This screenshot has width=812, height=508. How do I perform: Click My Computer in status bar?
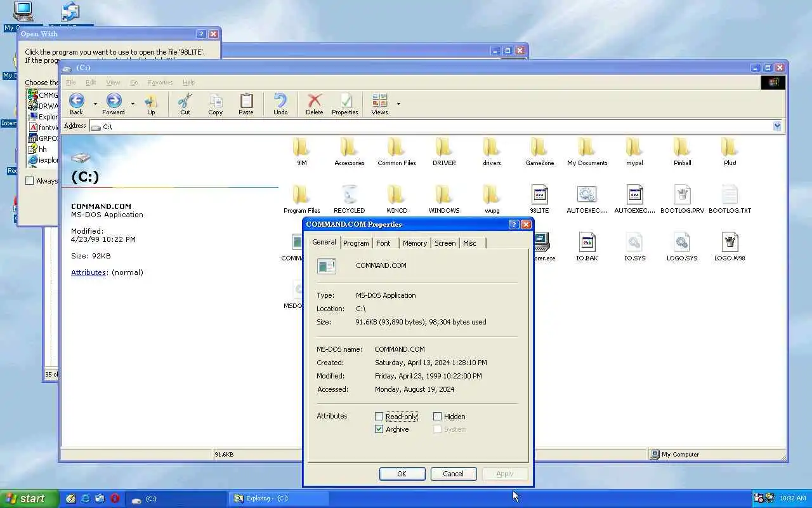coord(675,455)
